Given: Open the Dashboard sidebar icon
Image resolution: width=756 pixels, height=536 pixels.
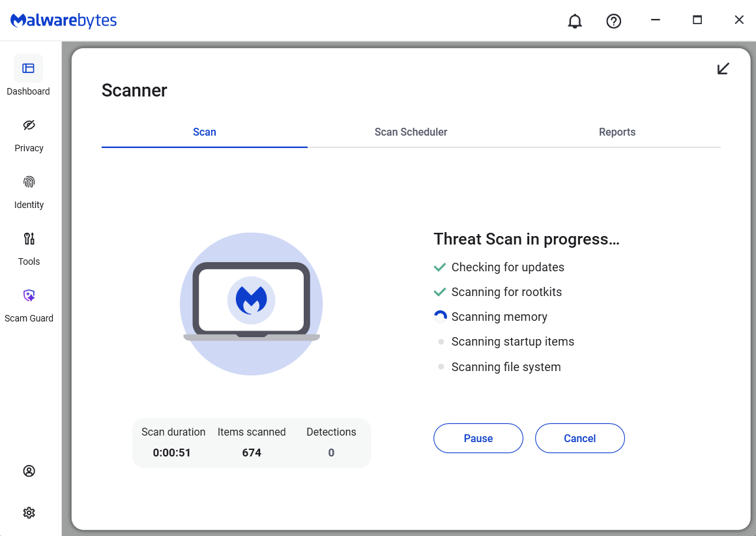Looking at the screenshot, I should 29,68.
